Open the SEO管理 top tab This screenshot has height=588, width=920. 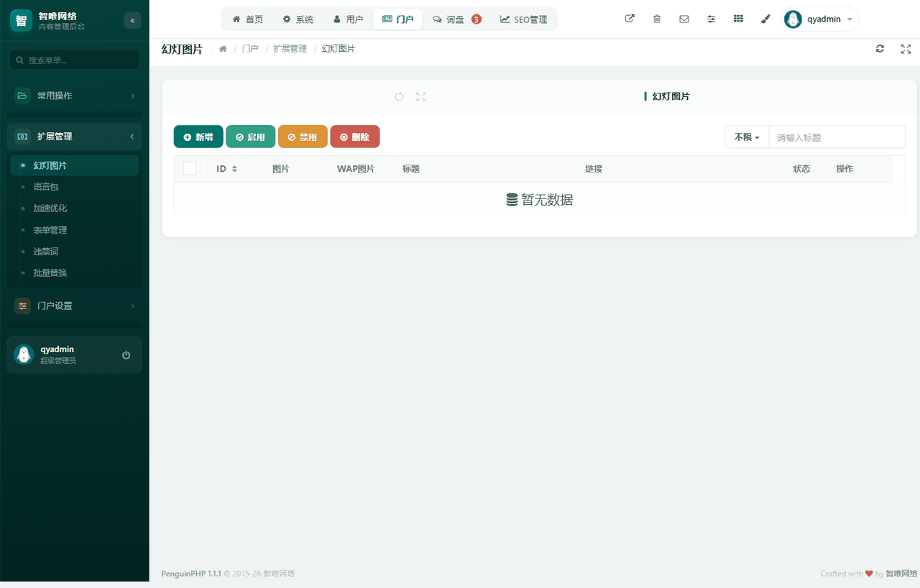point(523,19)
